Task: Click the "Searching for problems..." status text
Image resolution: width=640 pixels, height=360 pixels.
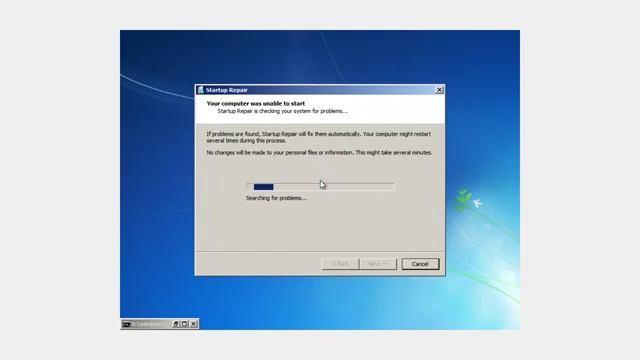Action: tap(276, 198)
